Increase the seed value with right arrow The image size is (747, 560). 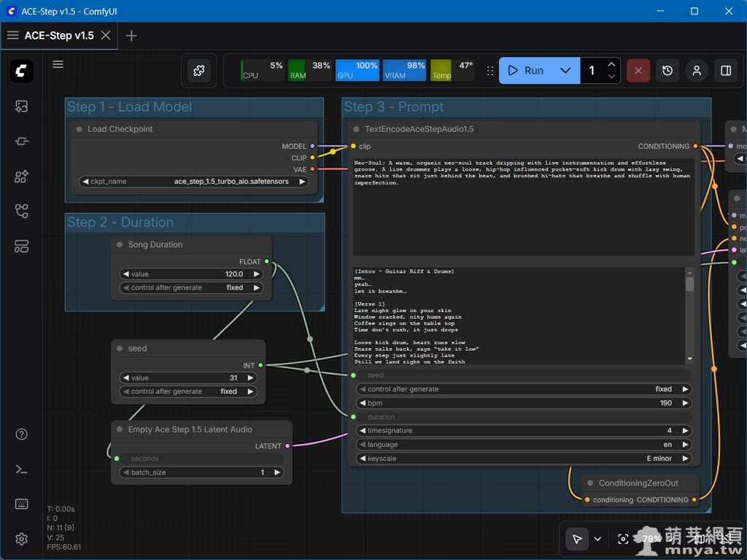coord(250,378)
